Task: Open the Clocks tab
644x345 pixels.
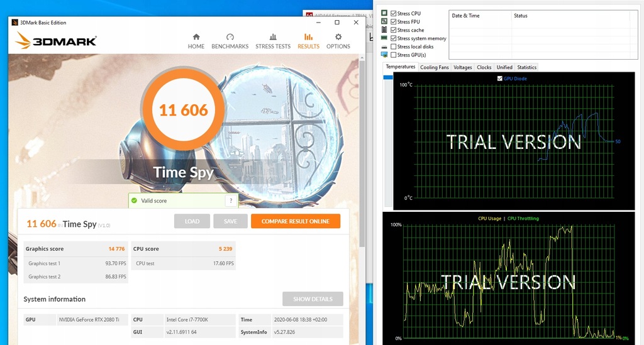Action: 484,67
